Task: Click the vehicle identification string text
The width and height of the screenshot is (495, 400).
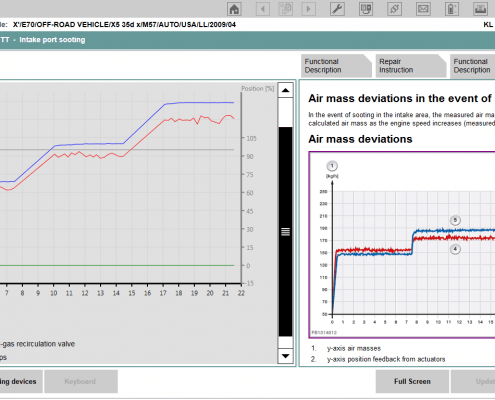Action: click(124, 25)
